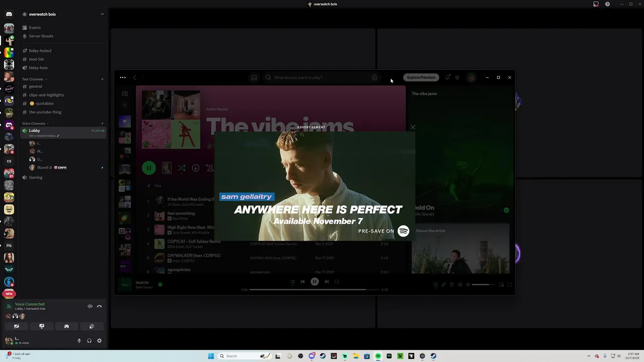Viewport: 644px width, 362px height.
Task: Open Spotify Browse icon in search bar
Action: click(x=374, y=77)
